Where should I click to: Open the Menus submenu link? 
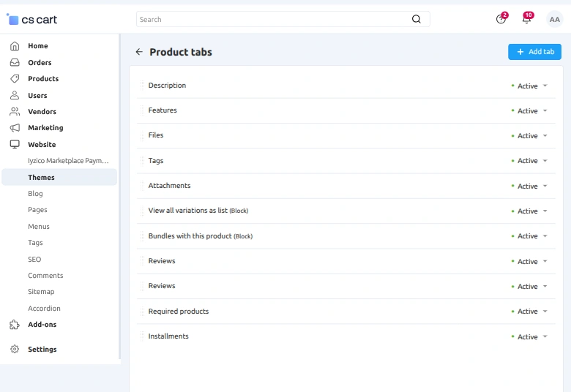click(39, 227)
